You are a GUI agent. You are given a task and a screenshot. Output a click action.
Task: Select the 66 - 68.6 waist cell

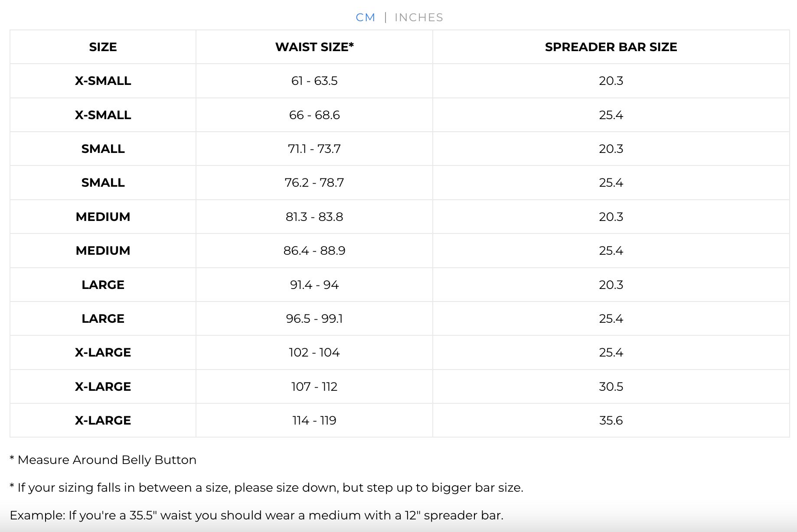point(314,115)
